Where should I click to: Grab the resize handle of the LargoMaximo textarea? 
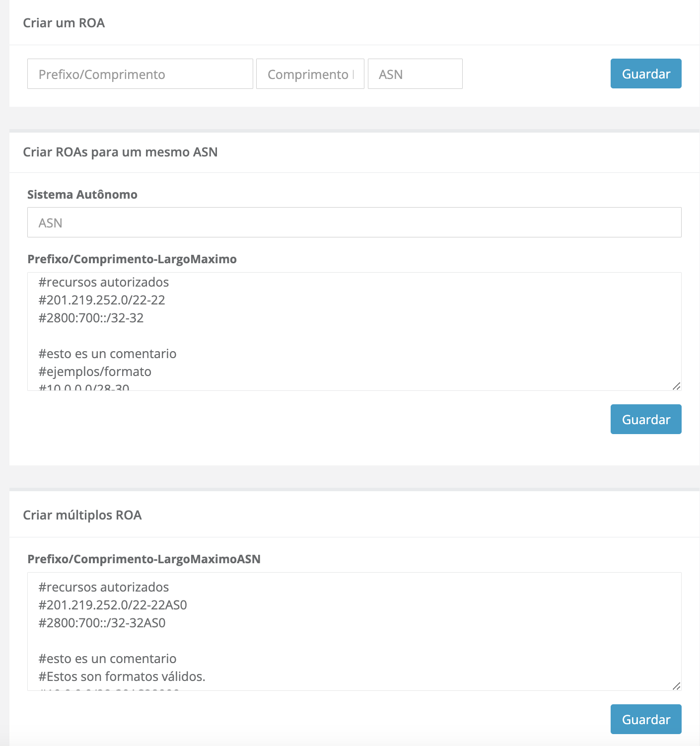tap(676, 386)
